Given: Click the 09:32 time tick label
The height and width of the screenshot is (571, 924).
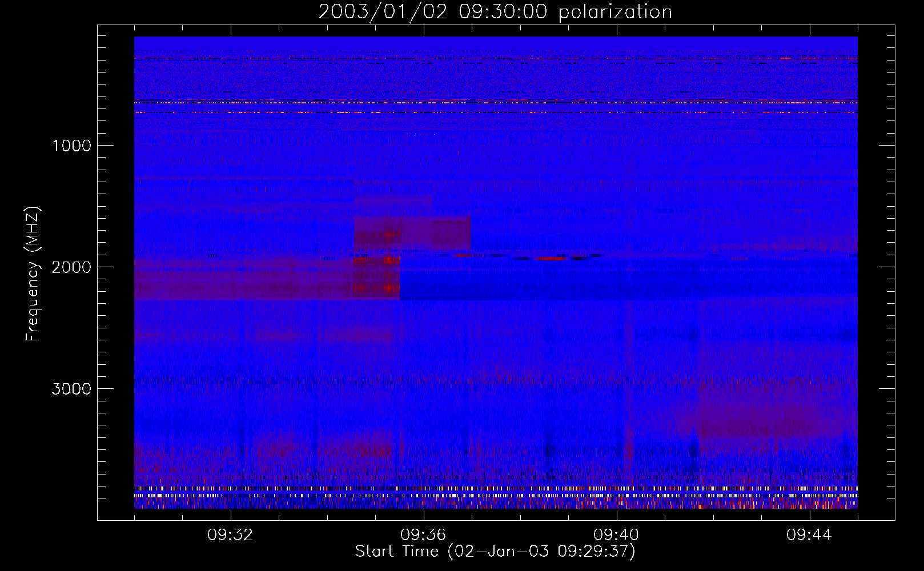Looking at the screenshot, I should click(231, 535).
